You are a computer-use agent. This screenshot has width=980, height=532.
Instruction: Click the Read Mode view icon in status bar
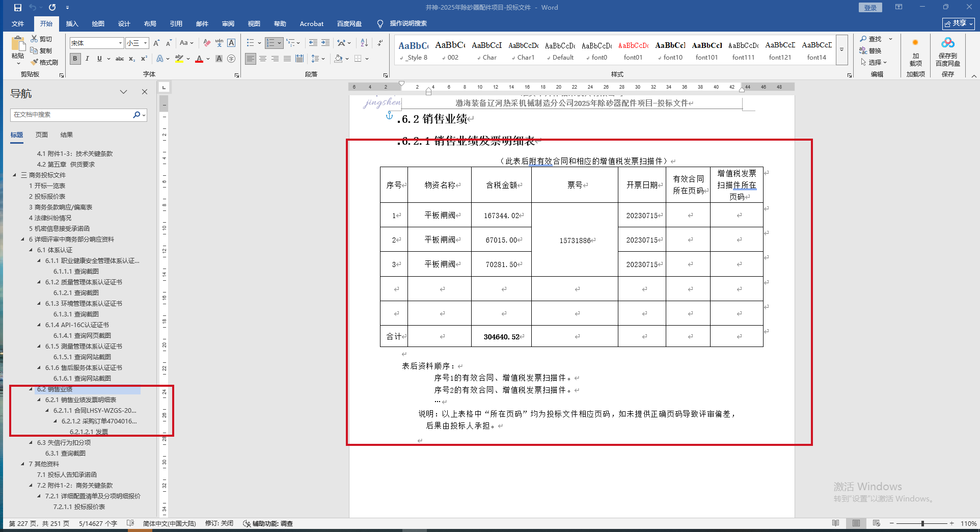tap(836, 523)
